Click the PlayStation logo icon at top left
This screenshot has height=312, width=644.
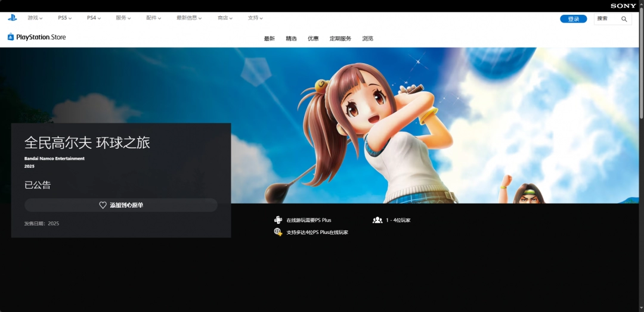tap(13, 18)
